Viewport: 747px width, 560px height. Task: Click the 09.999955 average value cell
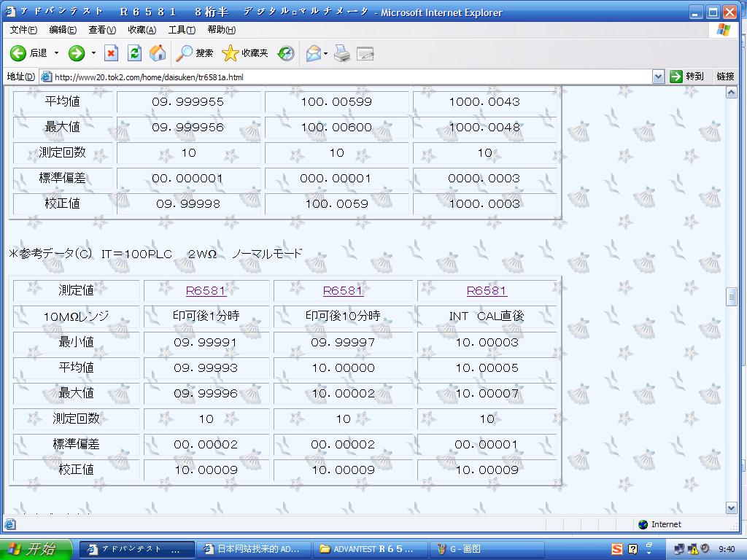[x=188, y=102]
